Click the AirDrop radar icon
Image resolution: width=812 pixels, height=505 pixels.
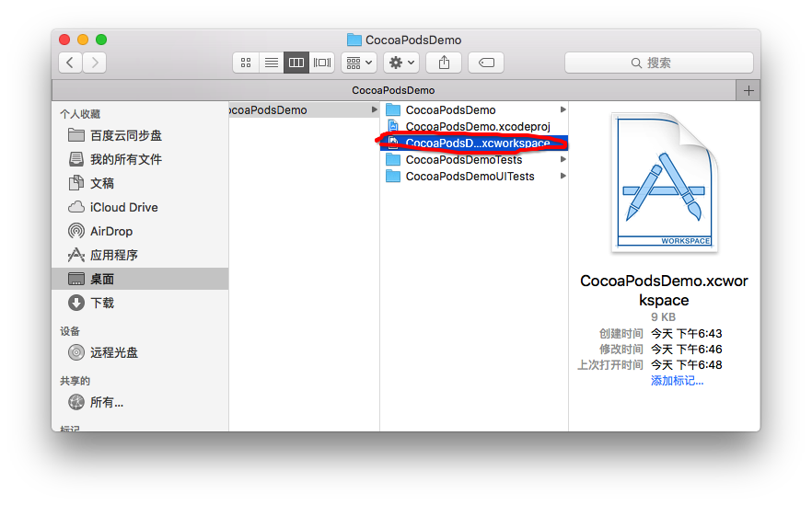pos(76,231)
